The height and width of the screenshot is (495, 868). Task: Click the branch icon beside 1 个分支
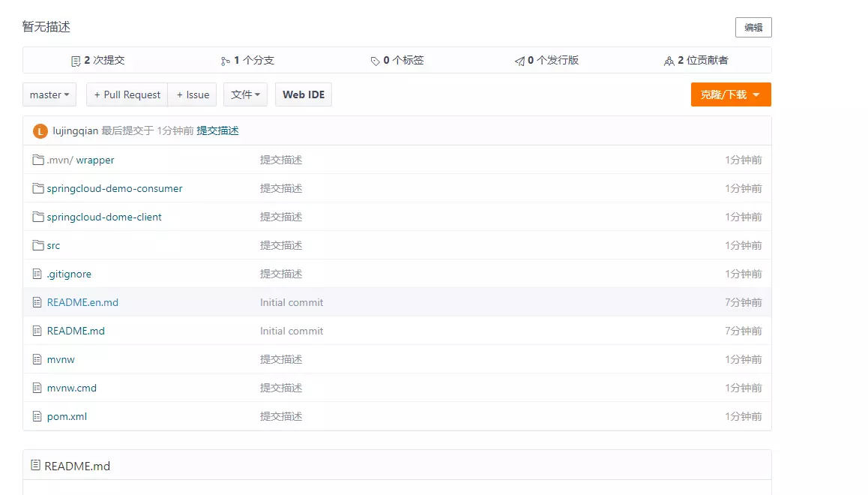pos(225,61)
